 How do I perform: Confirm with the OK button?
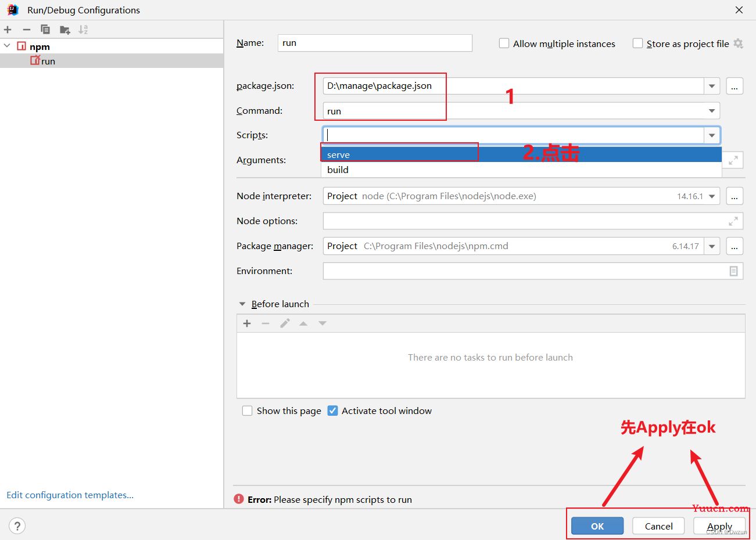tap(597, 526)
